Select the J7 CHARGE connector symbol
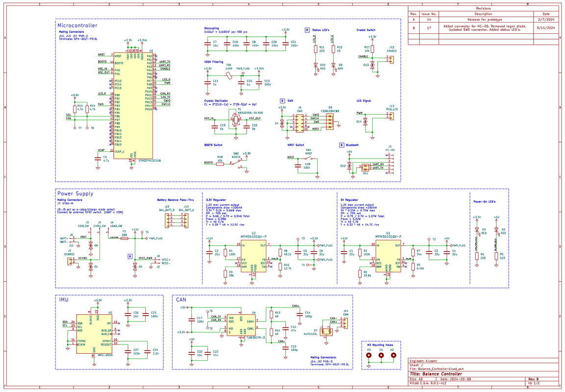Image resolution: width=565 pixels, height=392 pixels. pos(70,261)
